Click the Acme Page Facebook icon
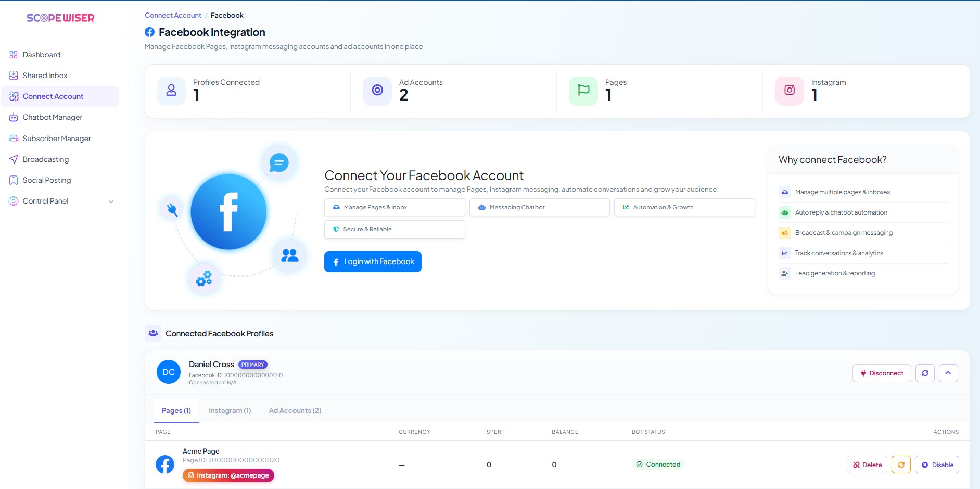Image resolution: width=980 pixels, height=489 pixels. click(165, 464)
